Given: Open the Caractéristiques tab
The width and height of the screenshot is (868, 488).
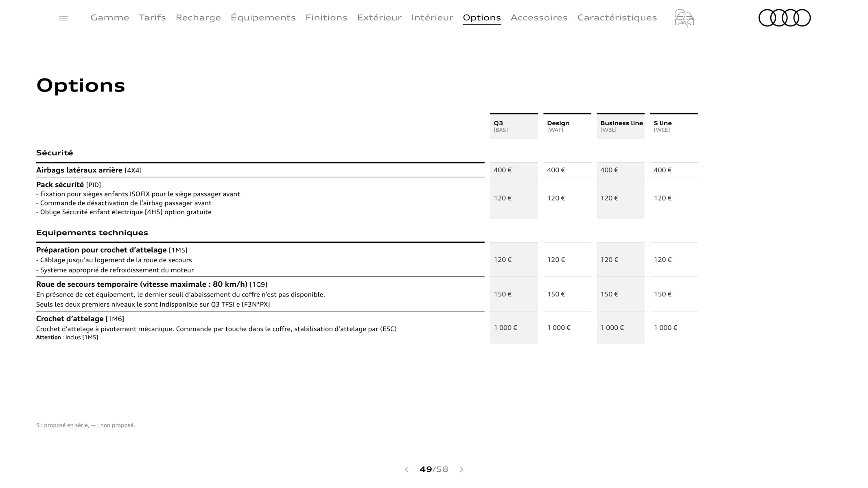Looking at the screenshot, I should tap(617, 17).
